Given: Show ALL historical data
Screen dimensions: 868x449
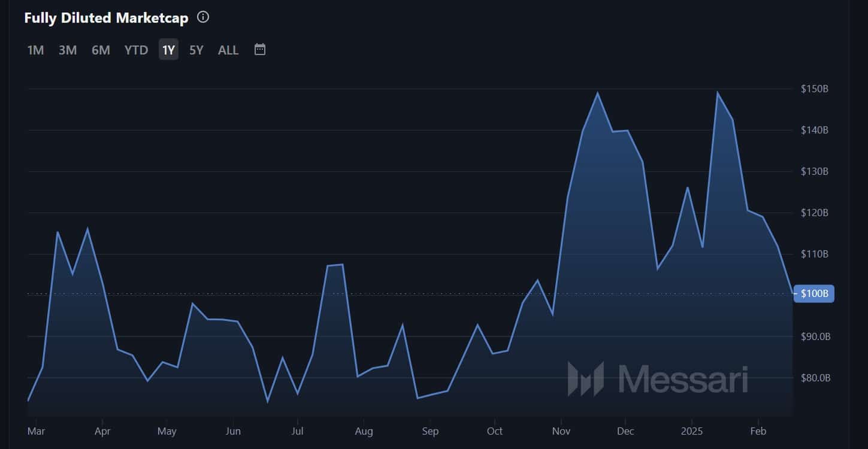Looking at the screenshot, I should (x=228, y=50).
